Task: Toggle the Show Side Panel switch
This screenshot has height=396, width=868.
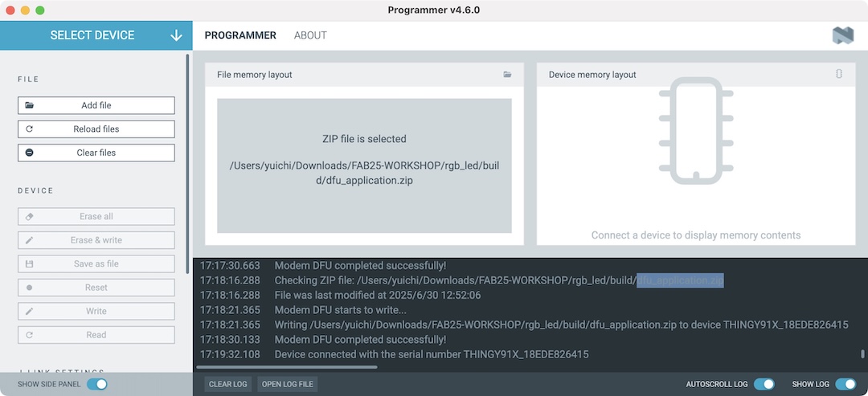Action: pyautogui.click(x=96, y=384)
